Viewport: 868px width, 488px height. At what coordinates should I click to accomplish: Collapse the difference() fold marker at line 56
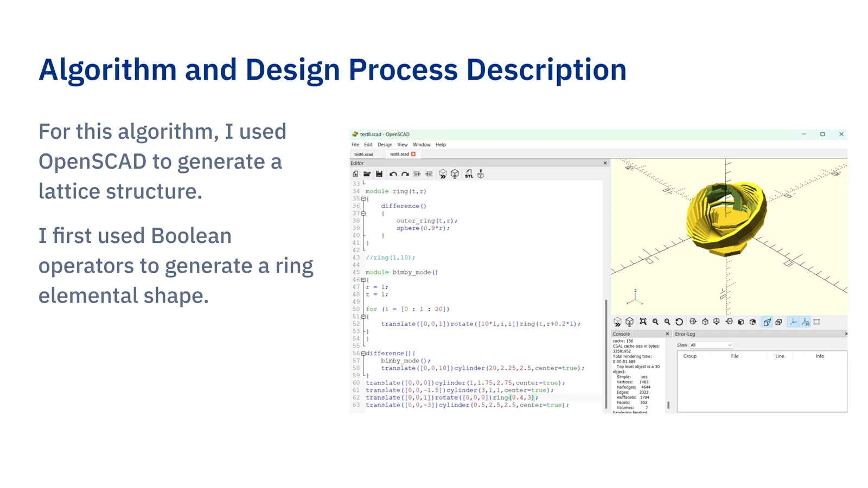tap(363, 354)
